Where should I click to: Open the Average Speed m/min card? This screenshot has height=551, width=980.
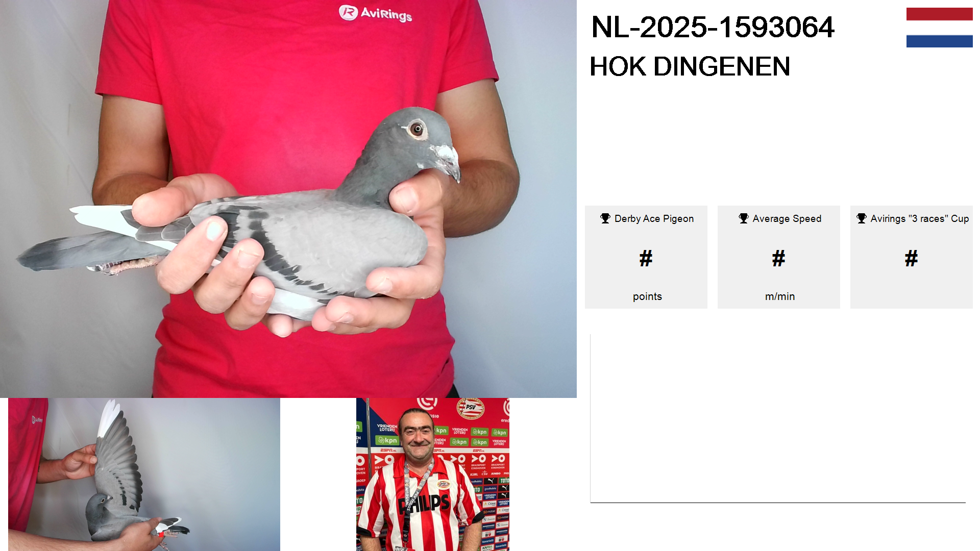coord(779,257)
